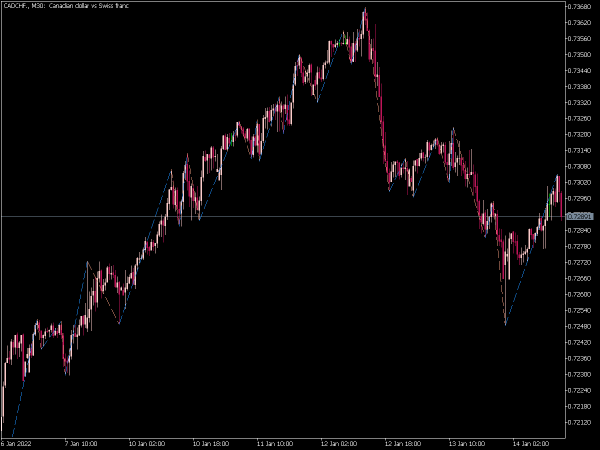Screen dimensions: 600x450
Task: Click the 0.72300 price axis label
Action: tap(580, 375)
